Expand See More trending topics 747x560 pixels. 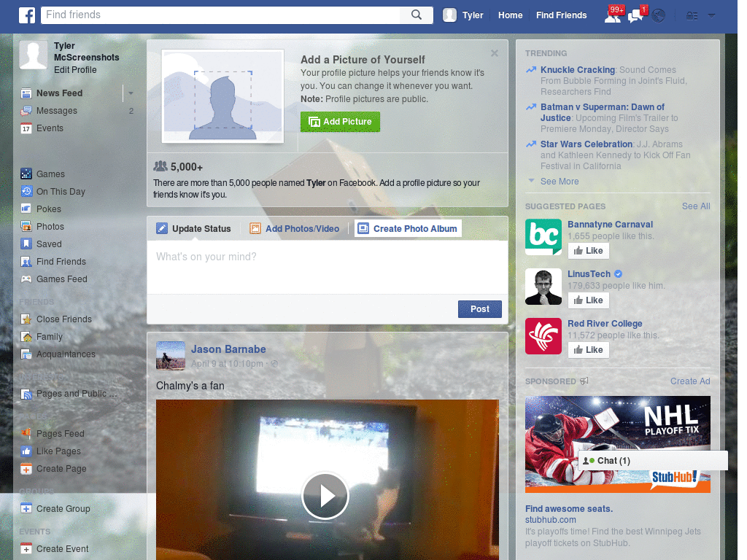click(560, 182)
